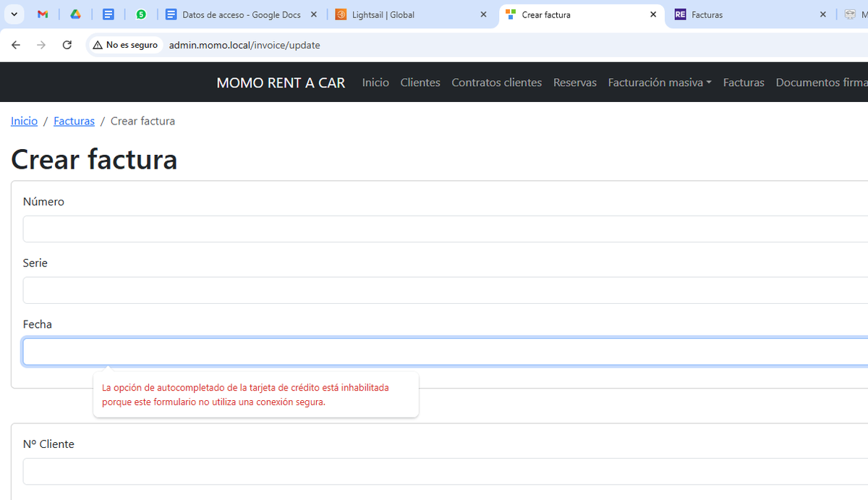The image size is (868, 500).
Task: Switch to Datos de acceso Google Docs tab
Action: tap(242, 14)
